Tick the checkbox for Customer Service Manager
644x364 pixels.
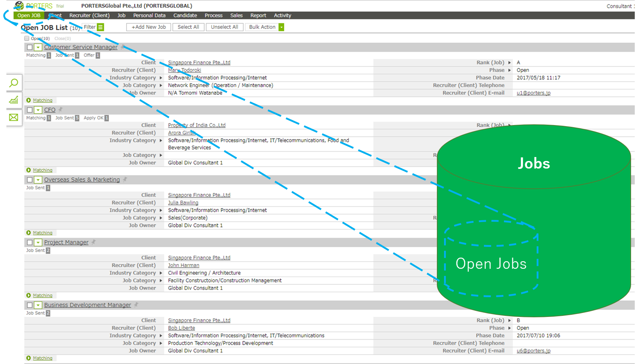[x=30, y=47]
